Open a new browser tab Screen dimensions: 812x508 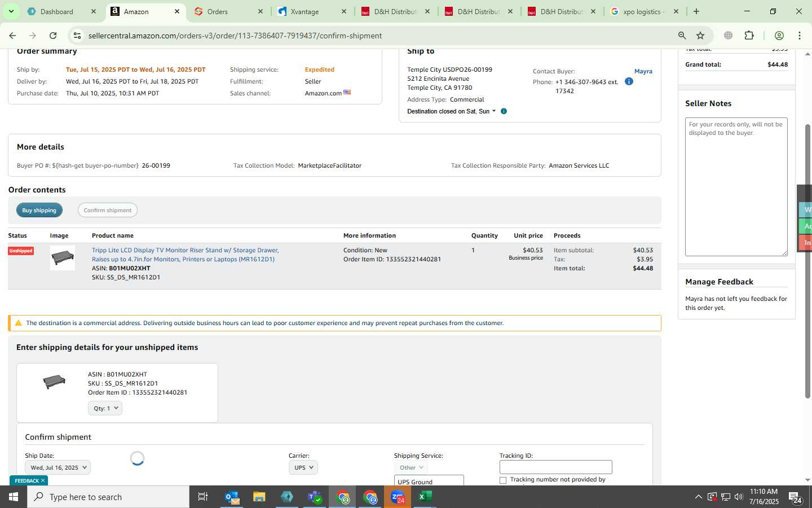click(x=696, y=11)
